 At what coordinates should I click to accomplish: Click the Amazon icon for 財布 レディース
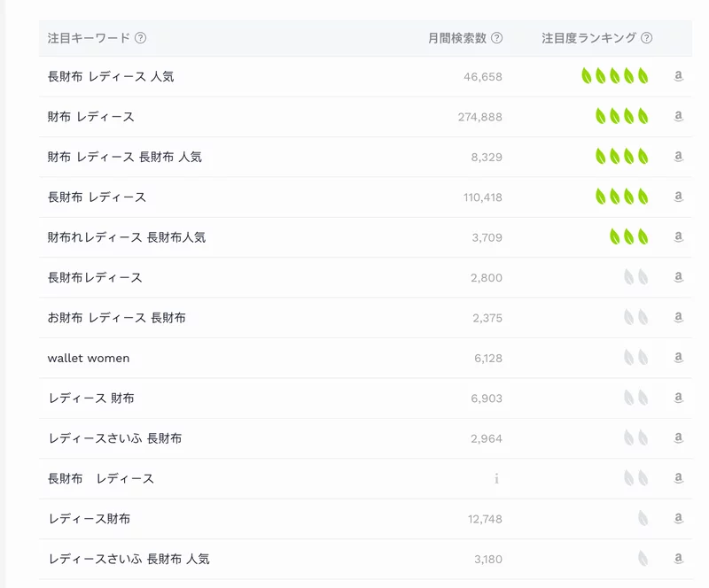pos(679,116)
